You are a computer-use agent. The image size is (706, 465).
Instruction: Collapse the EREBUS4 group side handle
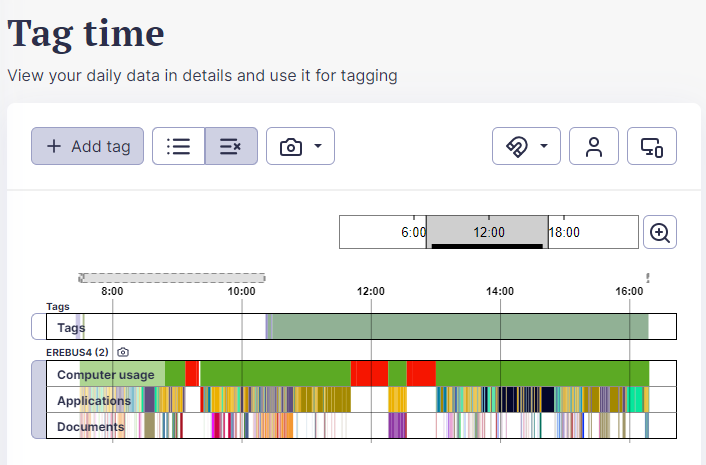click(x=38, y=400)
